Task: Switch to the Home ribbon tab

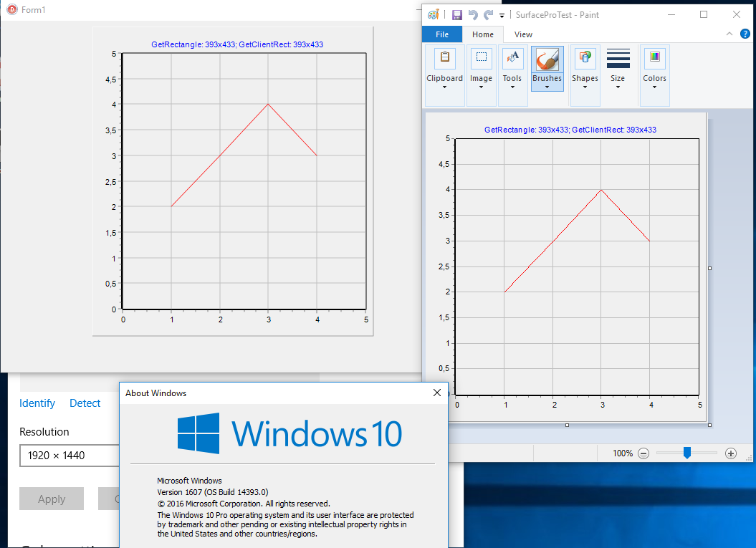Action: pos(483,34)
